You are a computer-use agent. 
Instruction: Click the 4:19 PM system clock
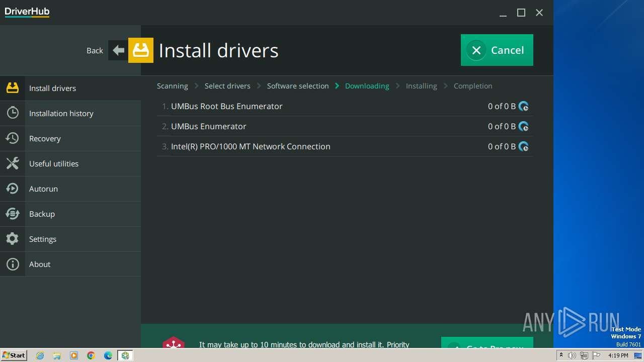(x=618, y=355)
